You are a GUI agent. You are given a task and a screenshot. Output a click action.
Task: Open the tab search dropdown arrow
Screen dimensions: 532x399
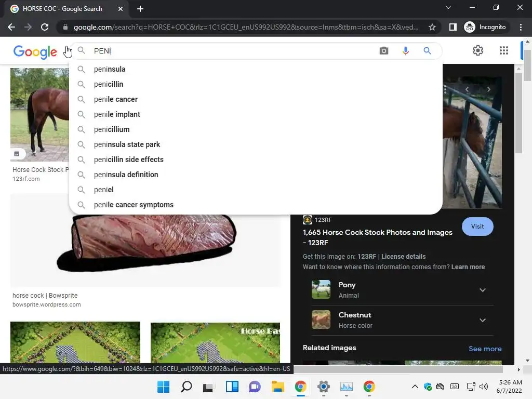click(x=448, y=7)
